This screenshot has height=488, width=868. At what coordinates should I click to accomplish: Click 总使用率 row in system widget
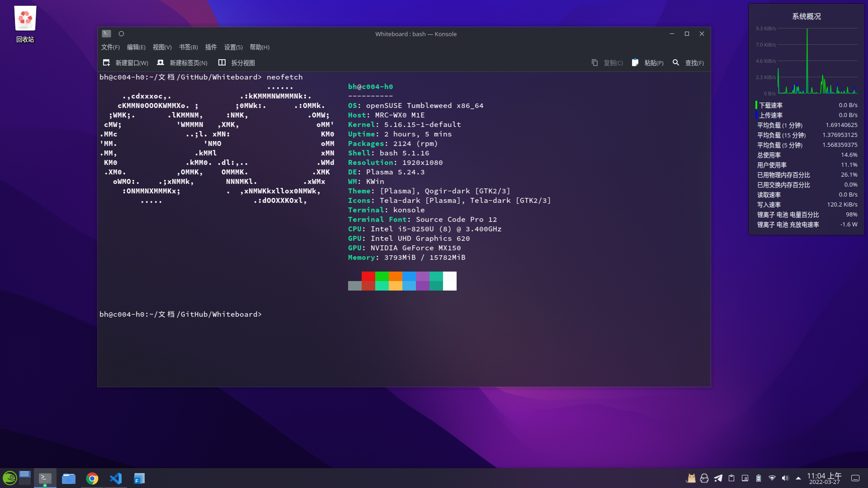[x=806, y=155]
